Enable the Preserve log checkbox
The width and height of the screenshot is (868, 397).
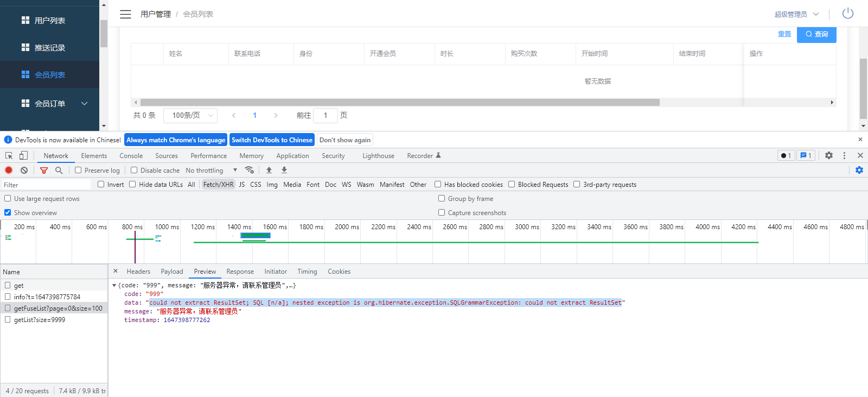pos(78,170)
